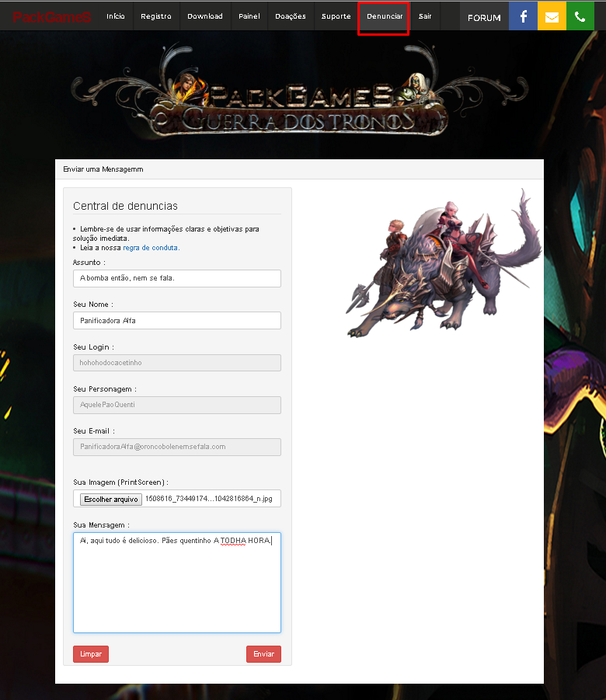Click Limpar to clear the form
Viewport: 606px width, 700px height.
pyautogui.click(x=91, y=654)
